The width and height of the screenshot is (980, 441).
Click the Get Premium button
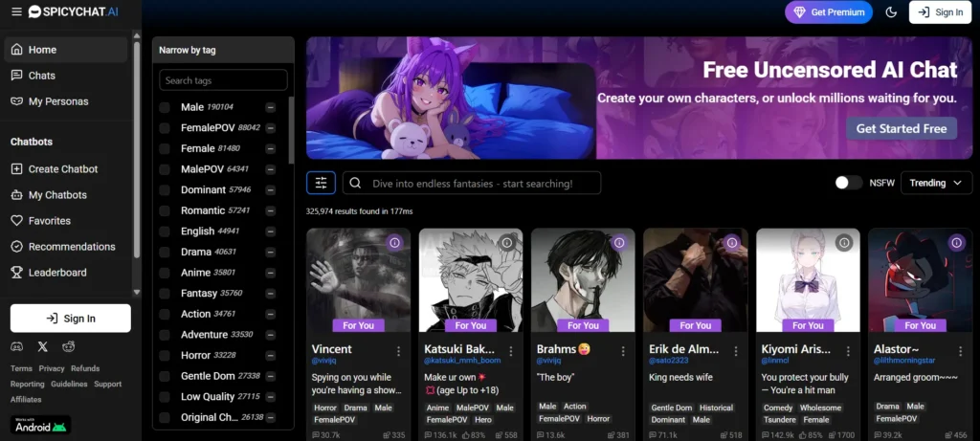click(829, 11)
